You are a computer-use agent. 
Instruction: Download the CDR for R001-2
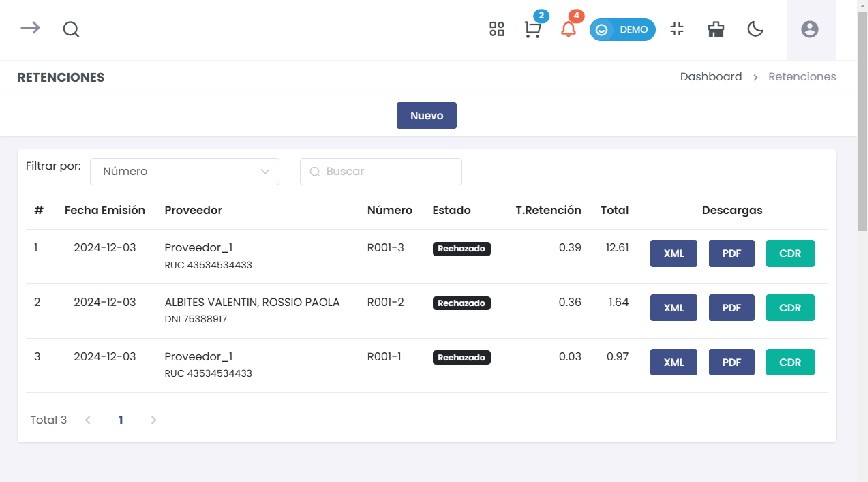(x=789, y=308)
